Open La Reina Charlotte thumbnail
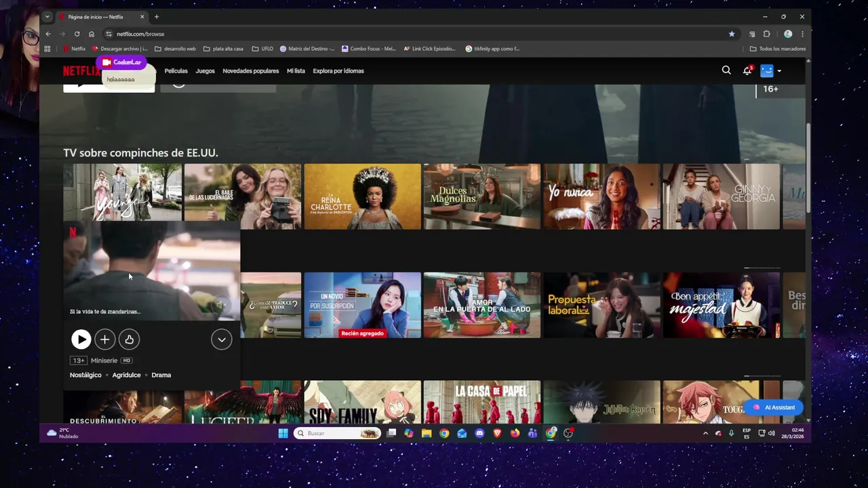 [x=362, y=197]
